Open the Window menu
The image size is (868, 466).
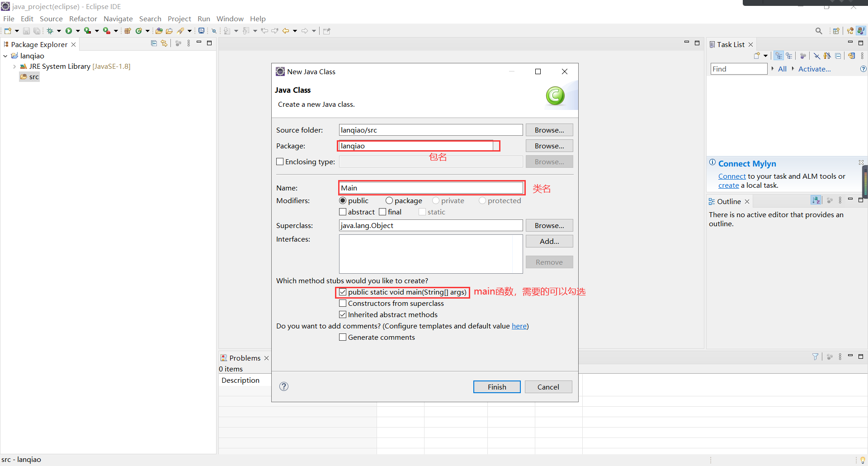click(x=230, y=19)
